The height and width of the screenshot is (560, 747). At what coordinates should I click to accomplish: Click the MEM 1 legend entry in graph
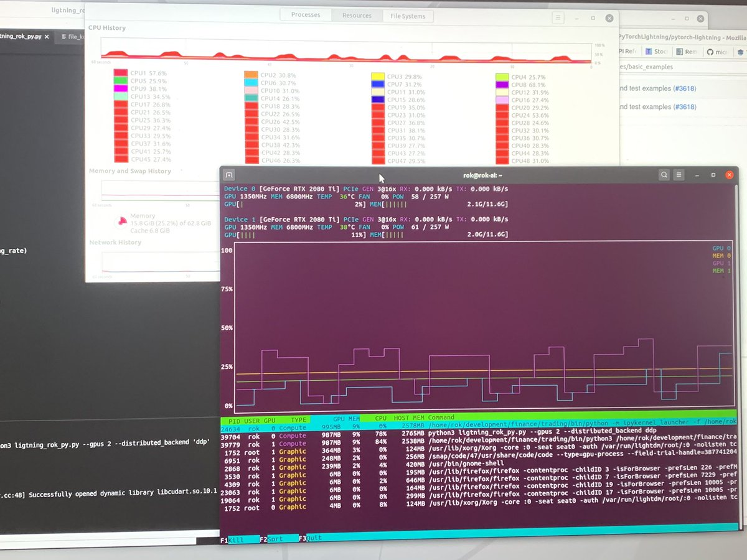pyautogui.click(x=721, y=271)
